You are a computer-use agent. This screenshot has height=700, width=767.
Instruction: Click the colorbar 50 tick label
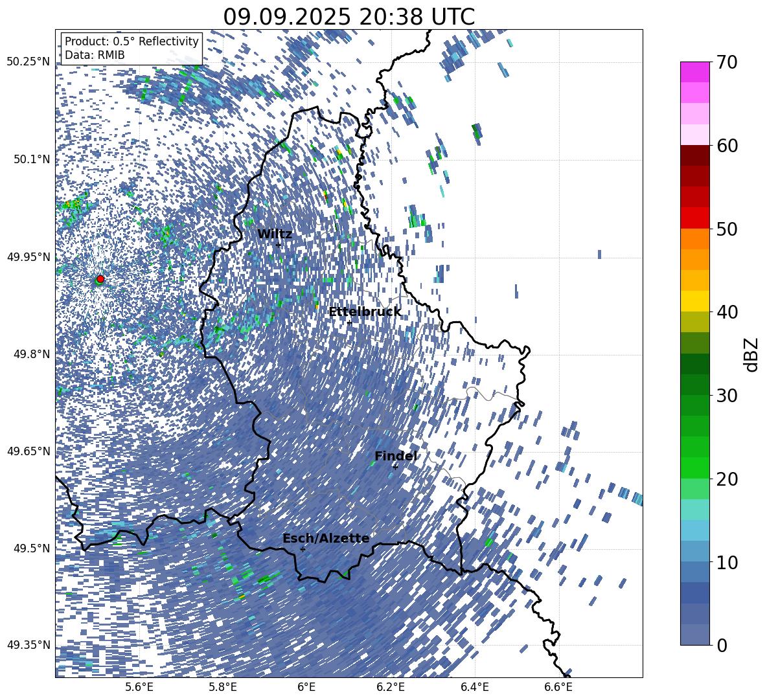pos(727,229)
